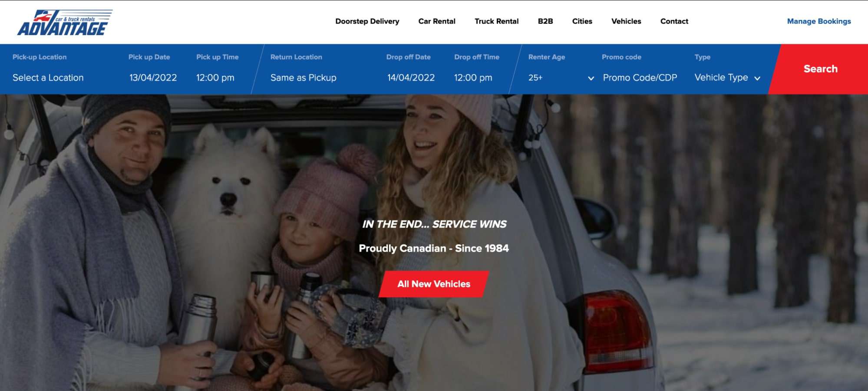Expand the Renter Age dropdown arrow
This screenshot has width=868, height=391.
(x=591, y=78)
